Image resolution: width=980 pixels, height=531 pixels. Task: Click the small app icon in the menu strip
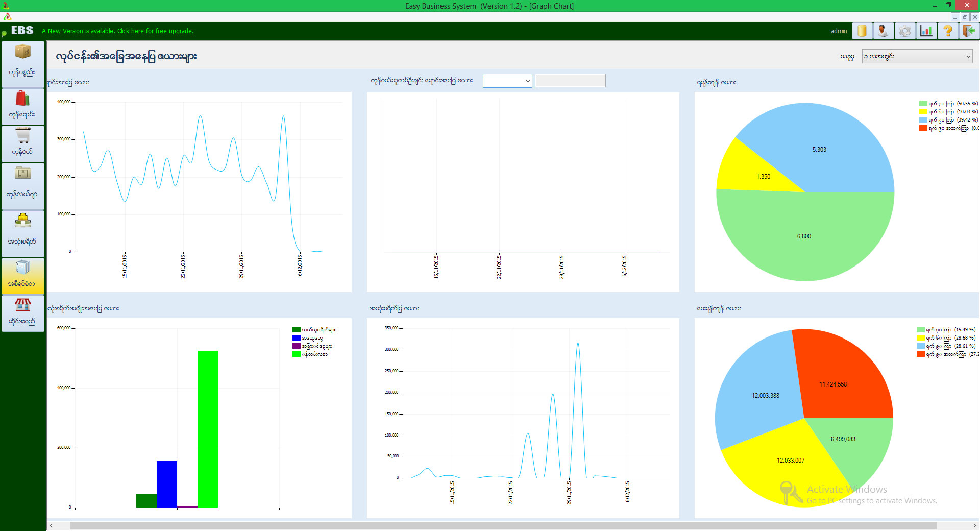coord(7,16)
